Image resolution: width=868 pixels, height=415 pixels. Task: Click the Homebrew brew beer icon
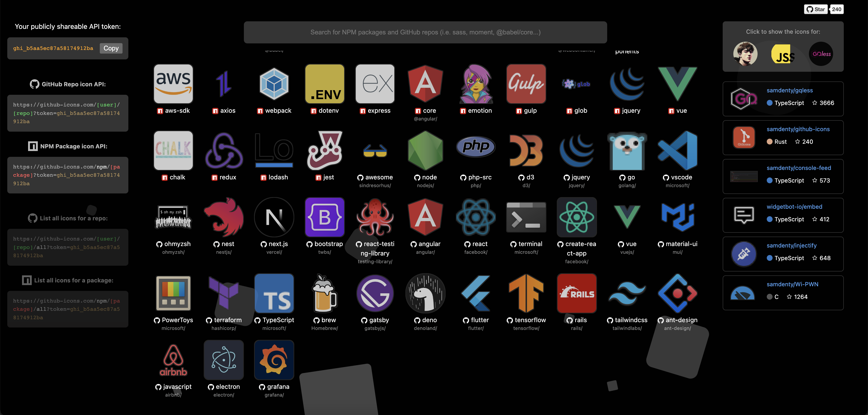click(325, 293)
